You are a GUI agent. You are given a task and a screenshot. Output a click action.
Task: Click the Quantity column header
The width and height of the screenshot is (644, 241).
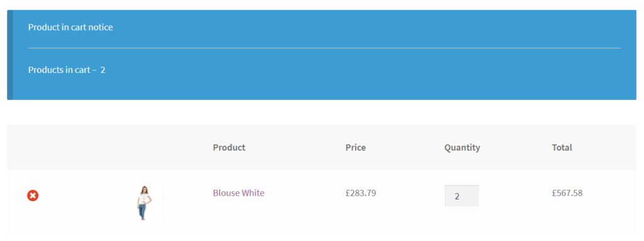[462, 148]
